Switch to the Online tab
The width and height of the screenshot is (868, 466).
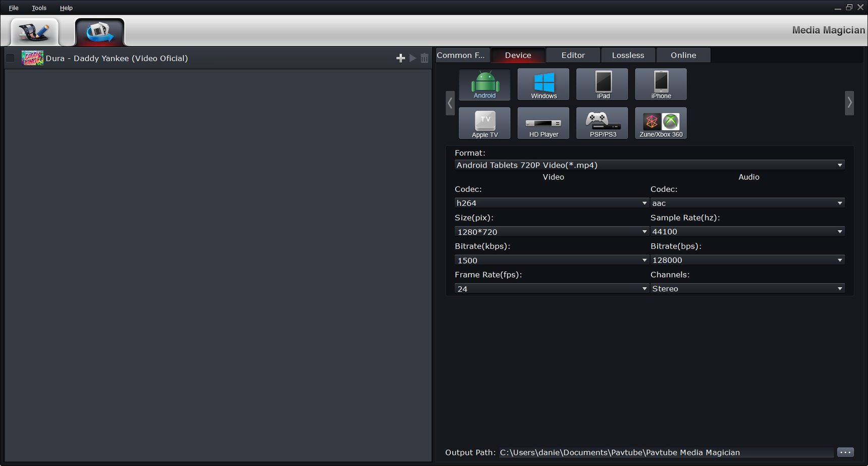pyautogui.click(x=683, y=55)
